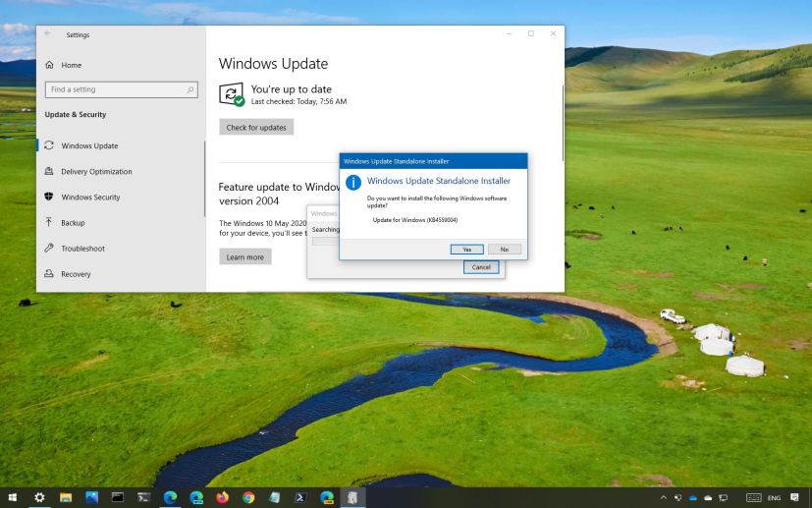
Task: Open the Recovery settings page
Action: click(76, 274)
